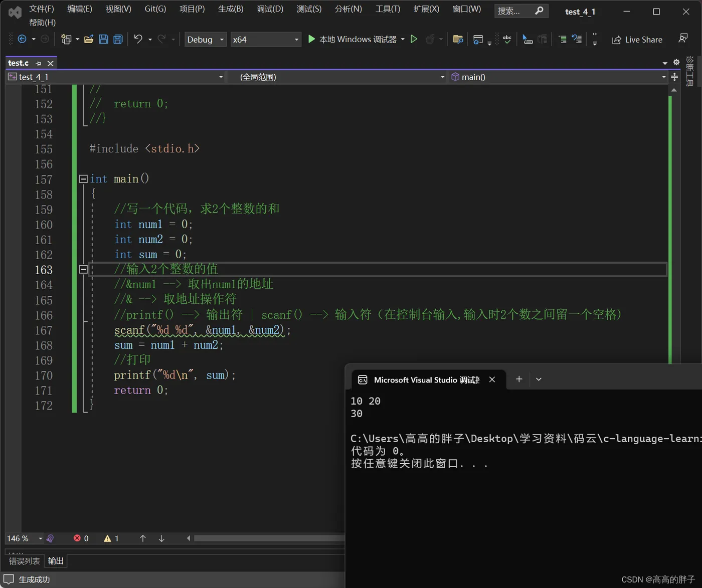Click the undo arrow icon
The height and width of the screenshot is (588, 702).
pos(138,39)
